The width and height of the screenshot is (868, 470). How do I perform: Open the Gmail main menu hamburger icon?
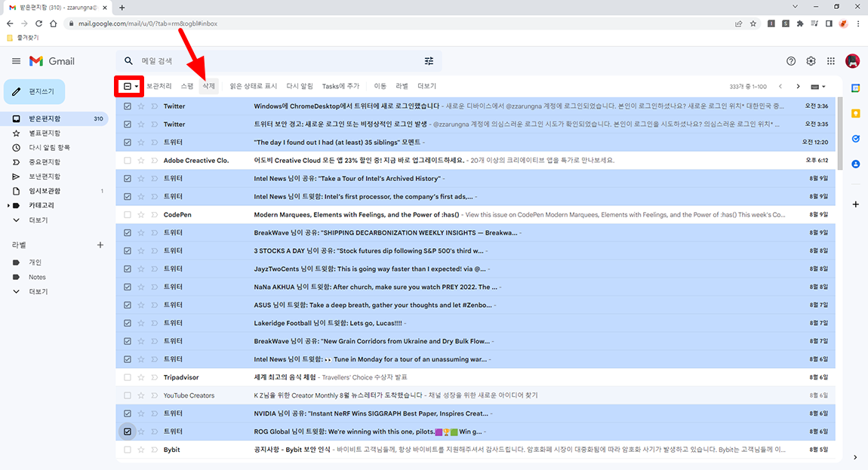(x=16, y=61)
